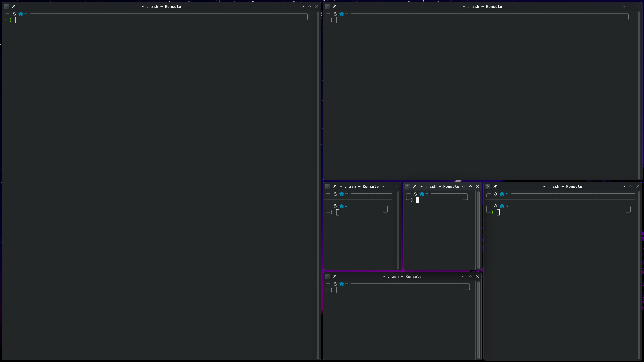Focus the prompt cursor in bottom-center Konsole
This screenshot has height=362, width=644.
pos(338,290)
